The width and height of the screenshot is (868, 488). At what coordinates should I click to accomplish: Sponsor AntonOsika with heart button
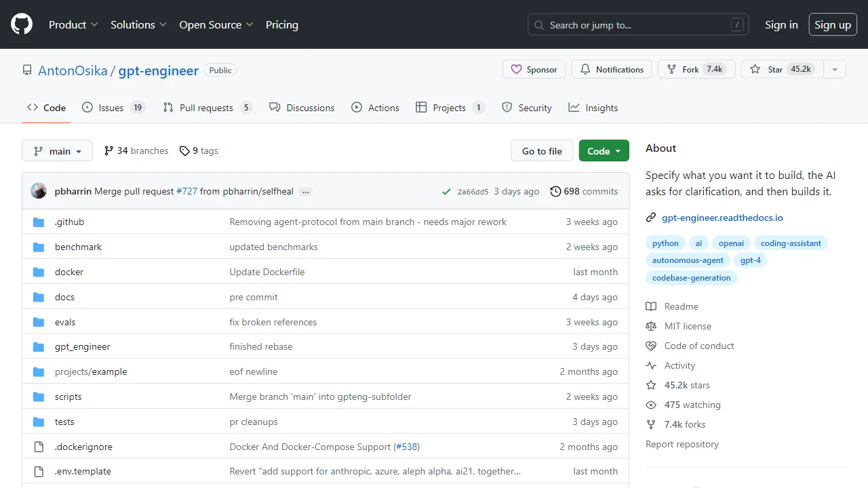tap(534, 69)
